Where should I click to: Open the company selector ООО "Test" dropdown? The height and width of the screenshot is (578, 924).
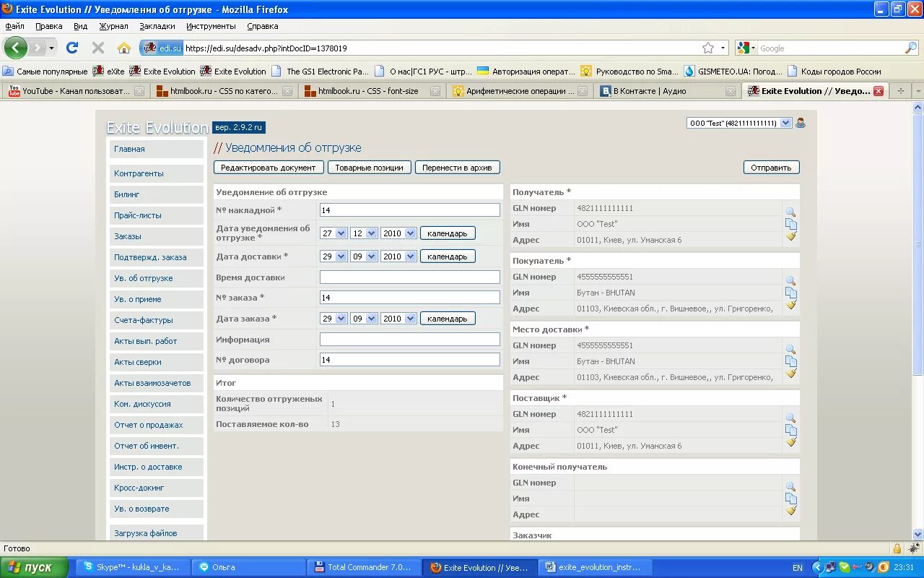point(739,123)
